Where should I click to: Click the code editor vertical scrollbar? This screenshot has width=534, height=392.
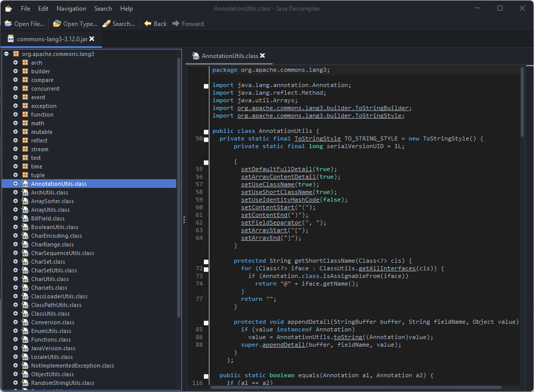[x=522, y=102]
